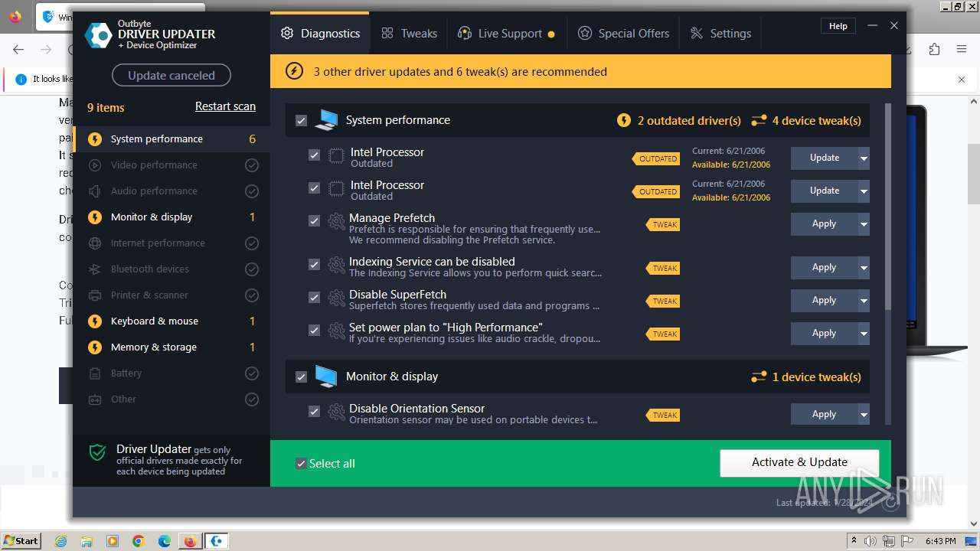
Task: Click the taskbar clock showing 6:43 PM
Action: 940,541
